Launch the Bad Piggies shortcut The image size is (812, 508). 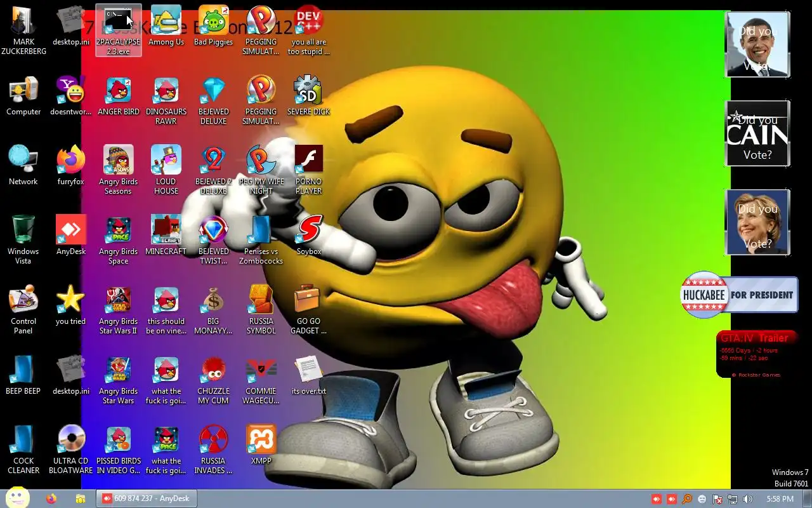click(x=214, y=27)
